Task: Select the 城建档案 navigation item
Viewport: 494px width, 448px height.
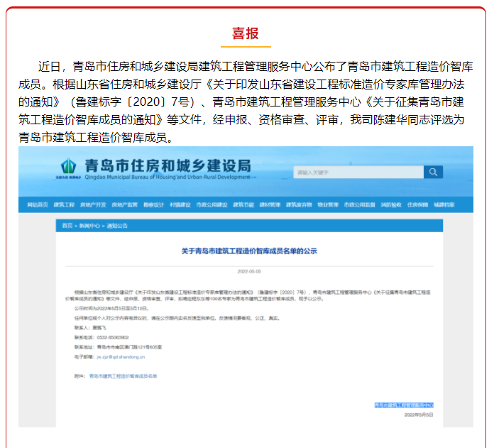Action: tap(444, 205)
